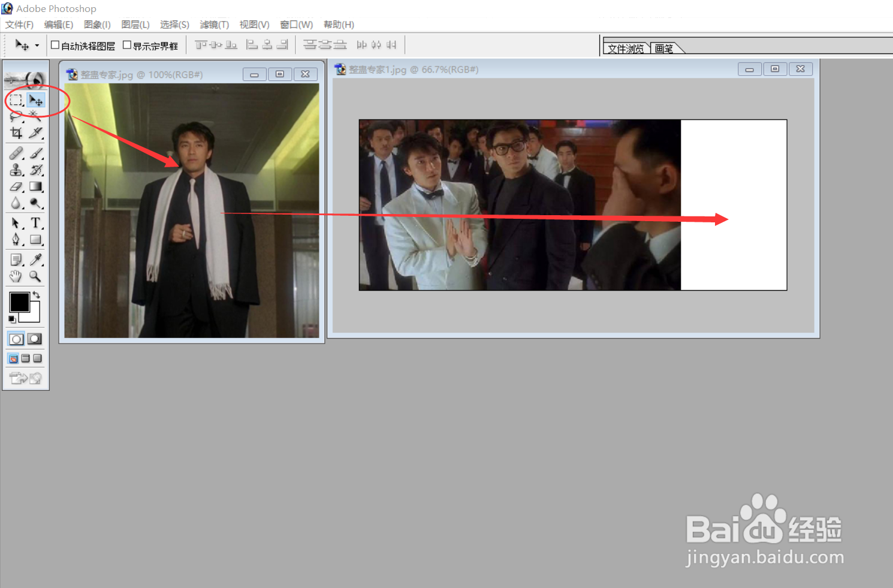The image size is (893, 588).
Task: Align right edges button in options bar
Action: tap(282, 45)
